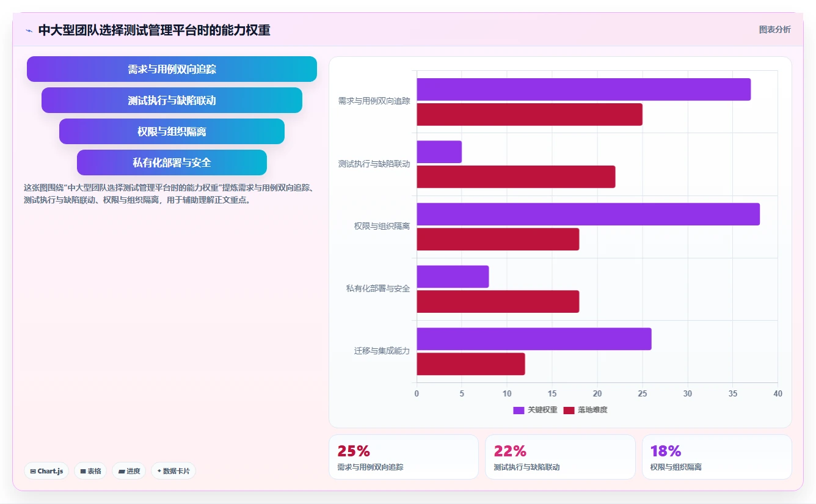Click the 进度 tag
This screenshot has width=816, height=504.
(129, 471)
